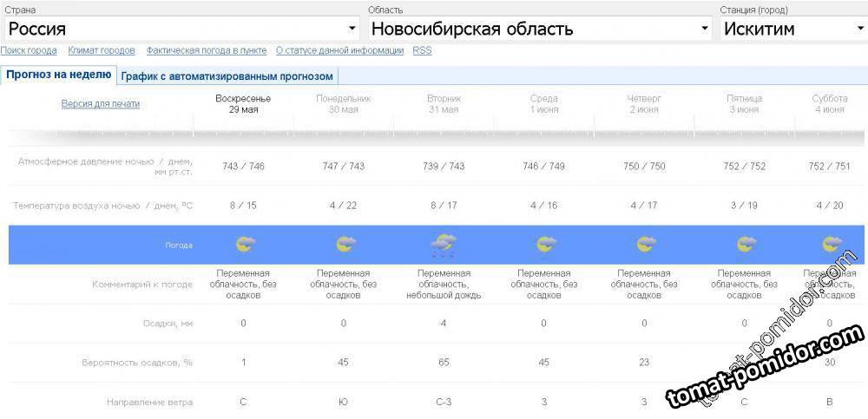Click Thursday's partly cloudy weather icon

pos(645,245)
